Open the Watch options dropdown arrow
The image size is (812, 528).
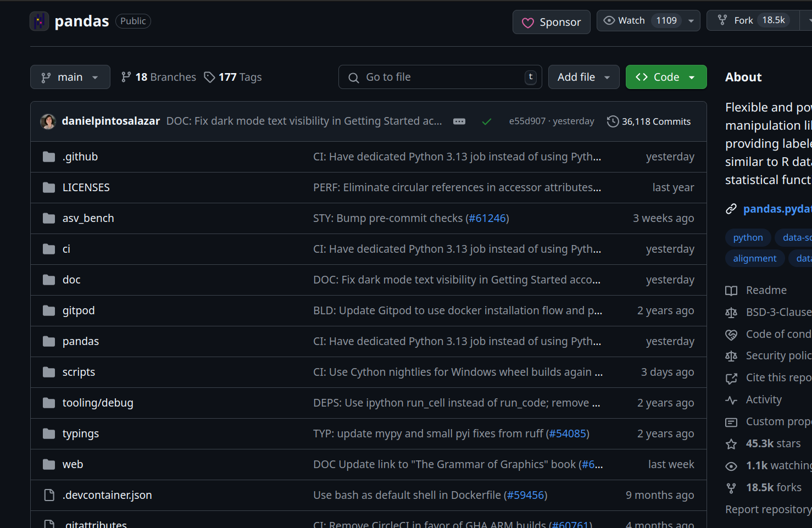point(691,20)
